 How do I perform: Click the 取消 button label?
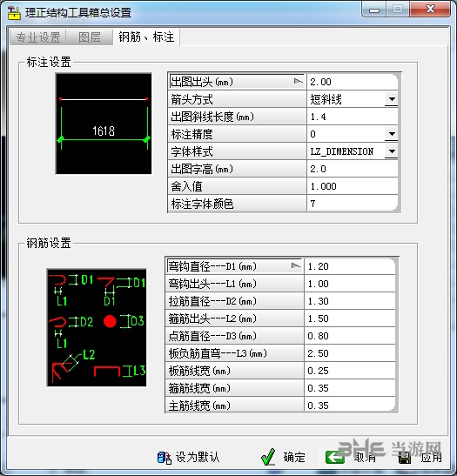(x=366, y=457)
